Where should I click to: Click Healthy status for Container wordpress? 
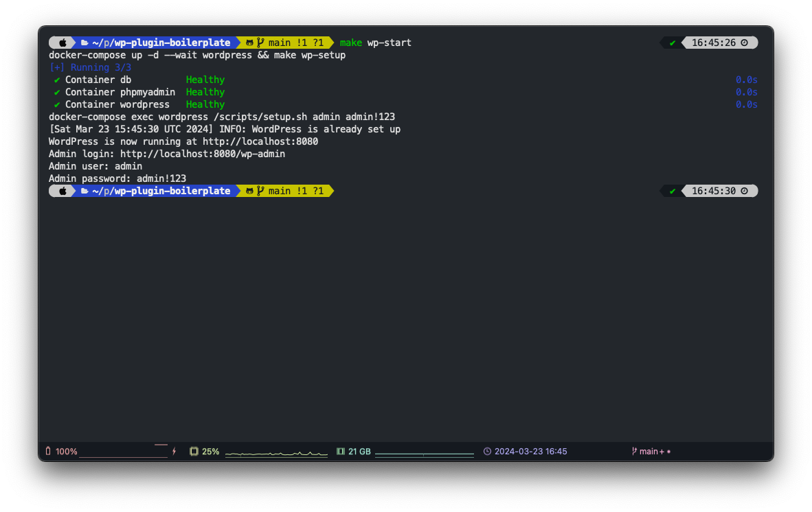pos(205,105)
